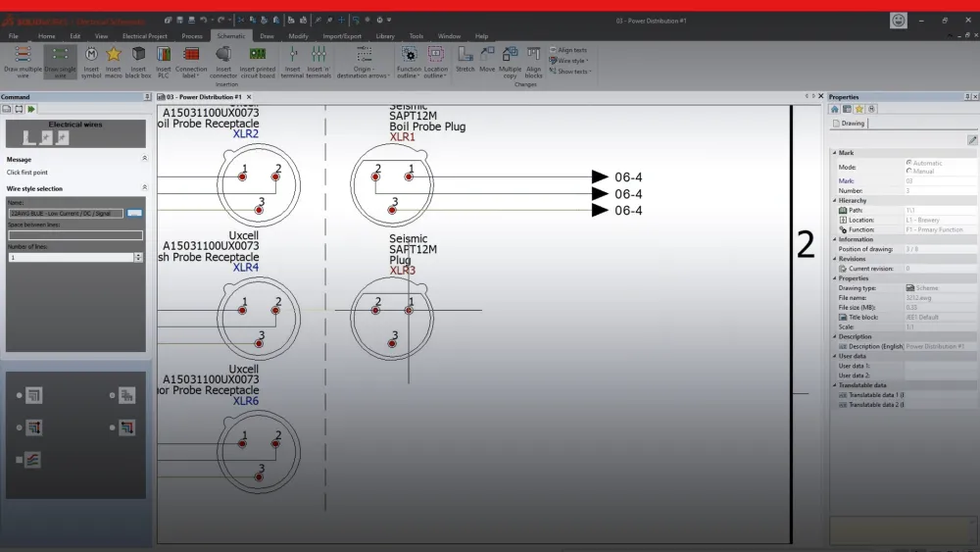Image resolution: width=980 pixels, height=552 pixels.
Task: Click the undo icon in quick access toolbar
Action: coord(203,20)
